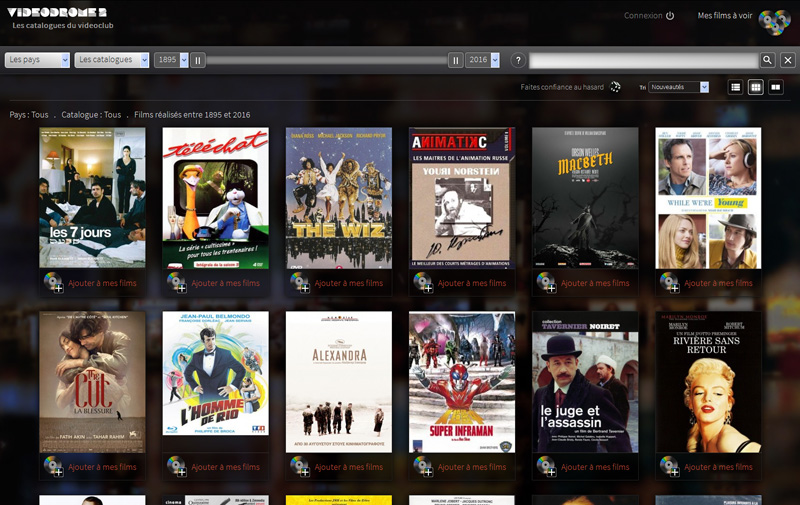Open Le juge et l'assassin poster
Image resolution: width=800 pixels, height=505 pixels.
click(585, 382)
